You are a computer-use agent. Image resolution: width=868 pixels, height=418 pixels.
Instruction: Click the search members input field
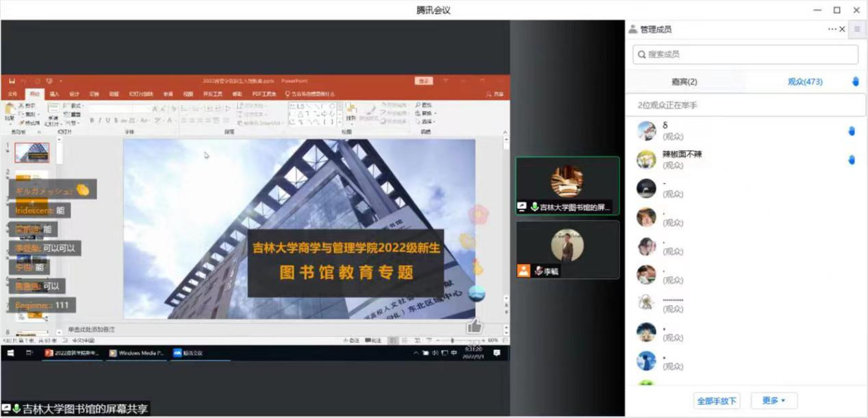[745, 54]
